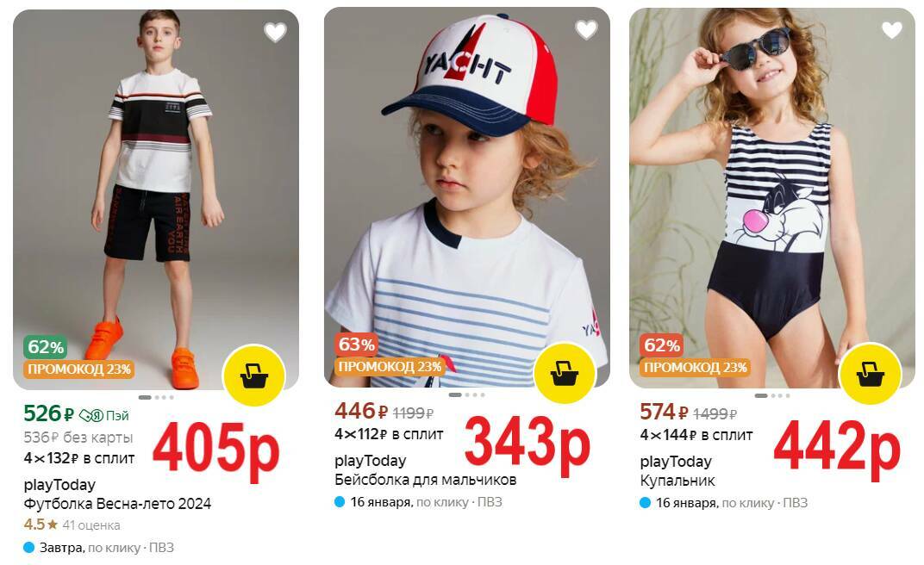Add Футболка Весна-лето 2024 to cart
Screen dimensions: 924x565
pyautogui.click(x=254, y=376)
